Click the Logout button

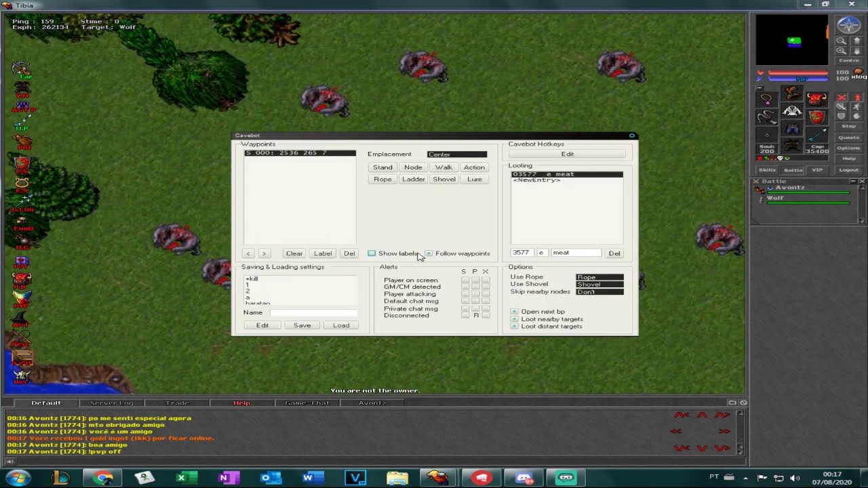(849, 170)
